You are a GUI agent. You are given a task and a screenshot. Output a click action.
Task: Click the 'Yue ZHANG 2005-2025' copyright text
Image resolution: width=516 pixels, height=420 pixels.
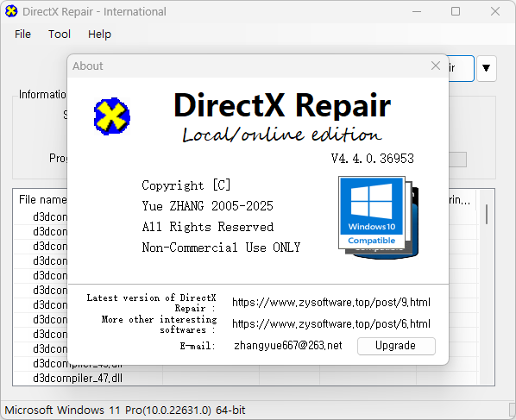(207, 206)
